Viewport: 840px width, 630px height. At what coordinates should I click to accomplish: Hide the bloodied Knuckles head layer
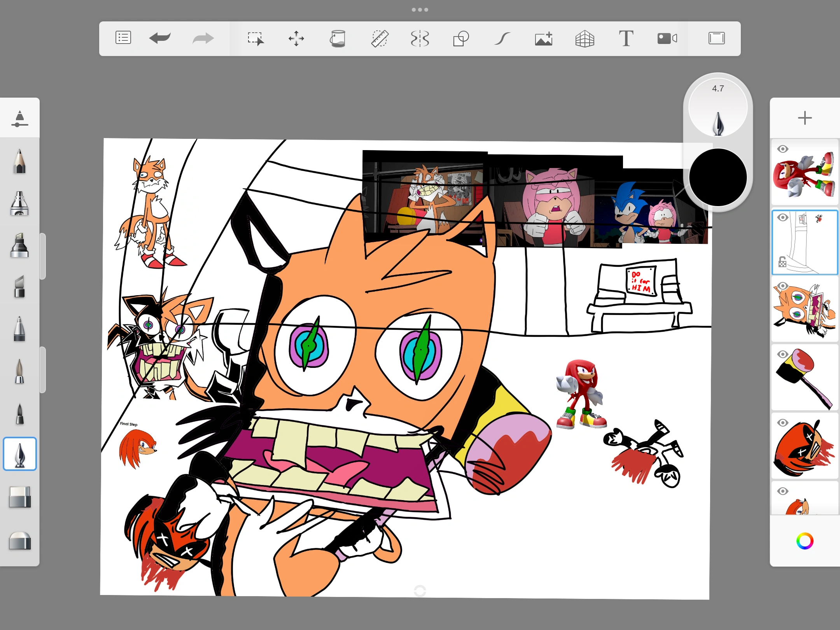(783, 422)
